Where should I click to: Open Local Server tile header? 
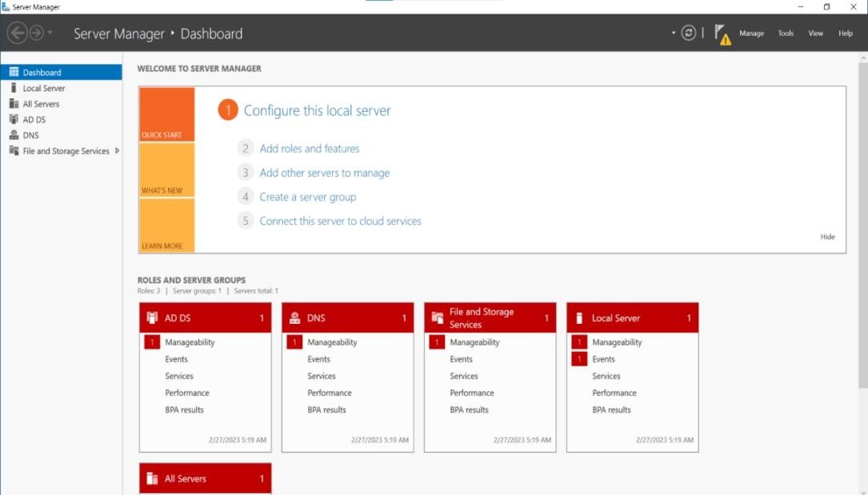click(632, 318)
